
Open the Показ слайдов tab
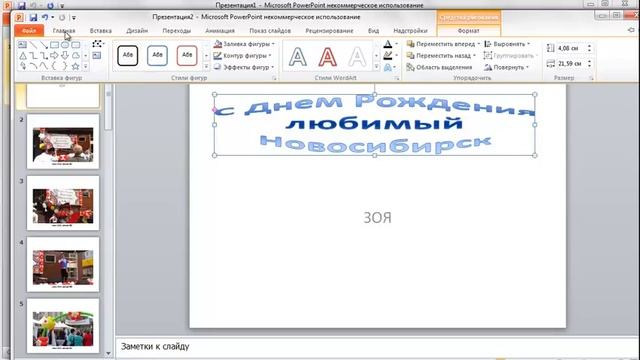click(270, 31)
